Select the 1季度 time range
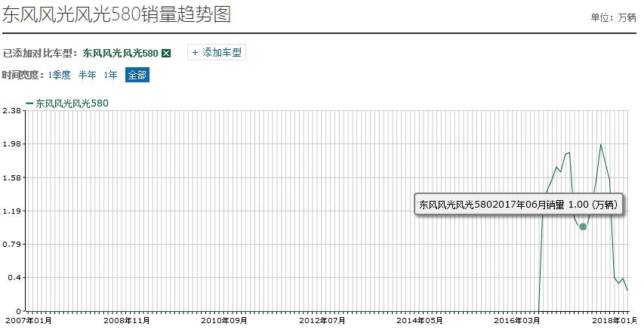Viewport: 644px width, 336px height. pos(59,76)
